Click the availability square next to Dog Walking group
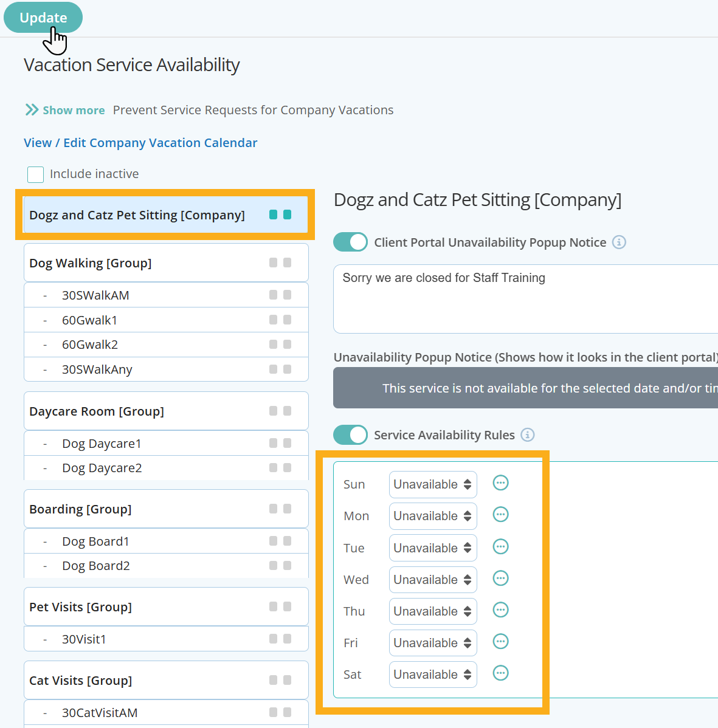 272,262
